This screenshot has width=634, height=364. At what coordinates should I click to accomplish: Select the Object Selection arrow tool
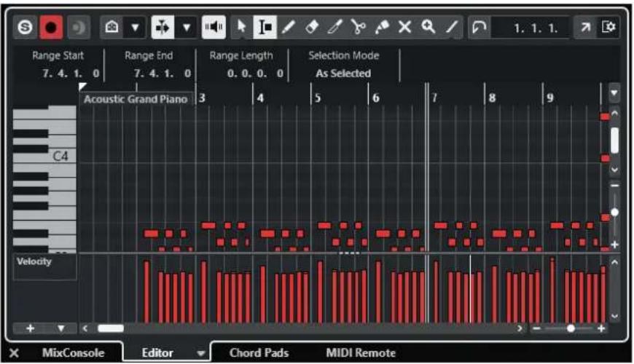(x=242, y=27)
